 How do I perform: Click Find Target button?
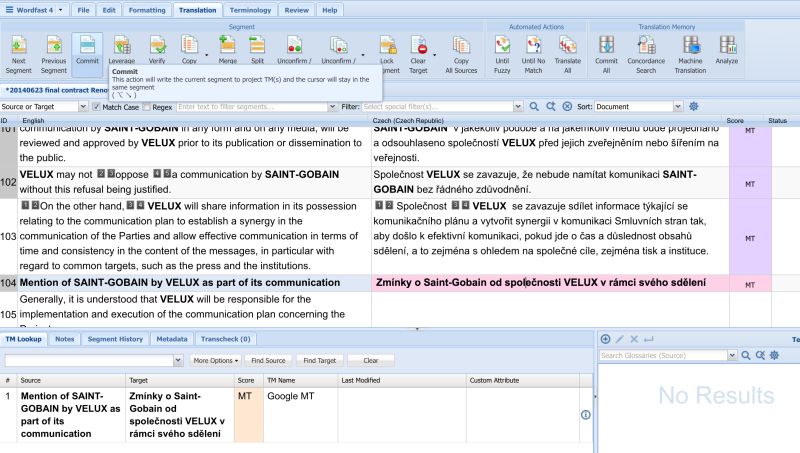pos(319,360)
